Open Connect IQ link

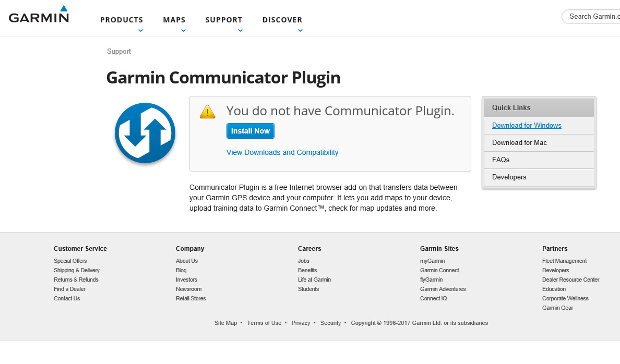click(433, 299)
